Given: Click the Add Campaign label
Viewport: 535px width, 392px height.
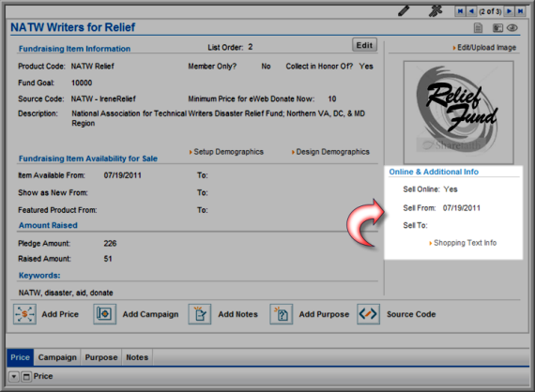Looking at the screenshot, I should pos(150,314).
